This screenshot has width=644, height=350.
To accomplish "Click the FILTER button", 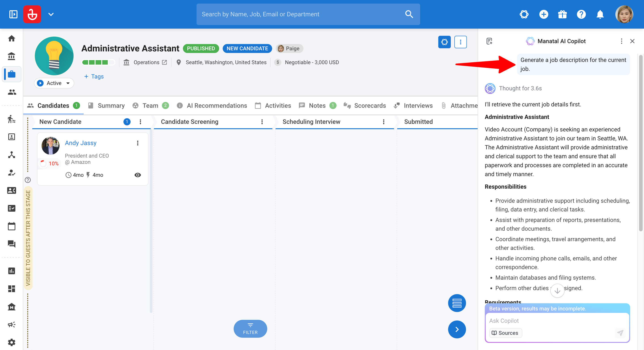I will click(x=250, y=329).
